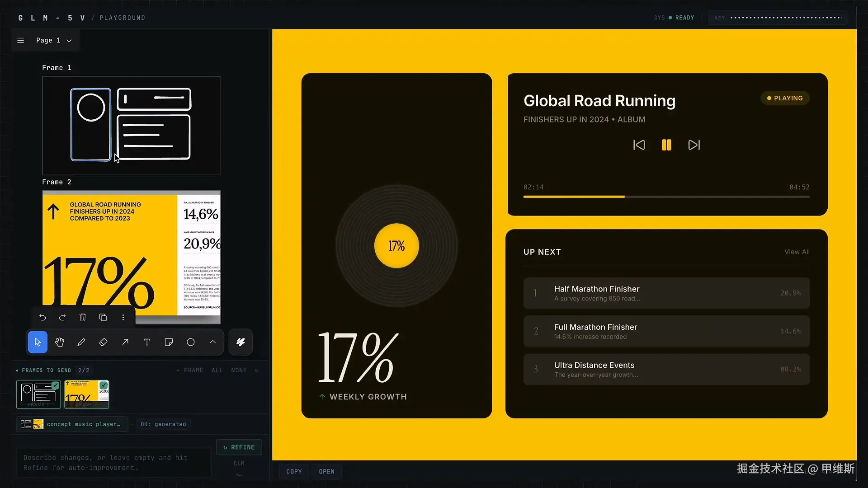Select the Arrow tool
This screenshot has width=868, height=488.
coord(125,342)
